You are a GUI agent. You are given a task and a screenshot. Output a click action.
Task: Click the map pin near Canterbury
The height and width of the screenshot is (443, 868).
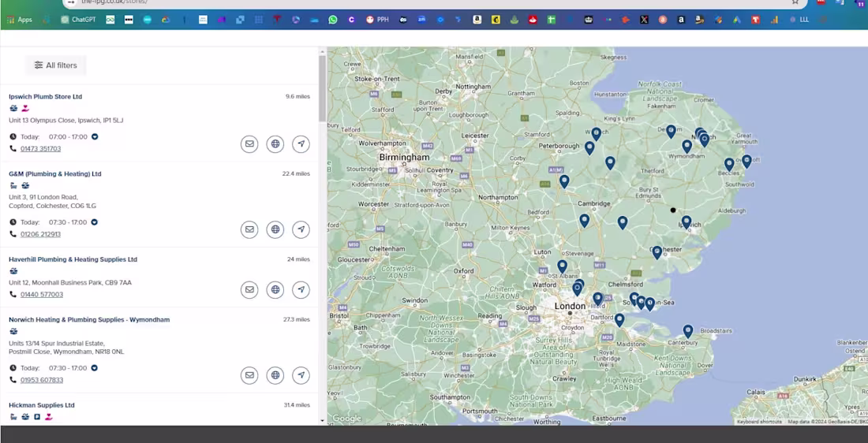click(687, 331)
